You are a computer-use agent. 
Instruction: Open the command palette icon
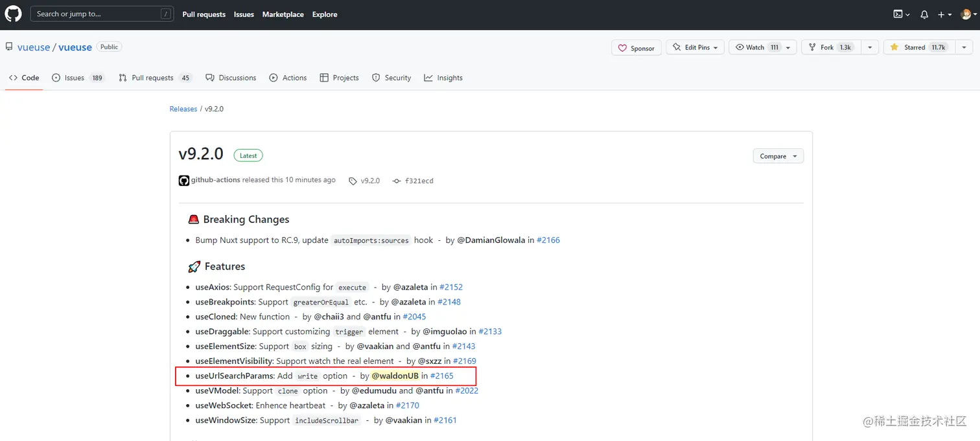coord(902,14)
